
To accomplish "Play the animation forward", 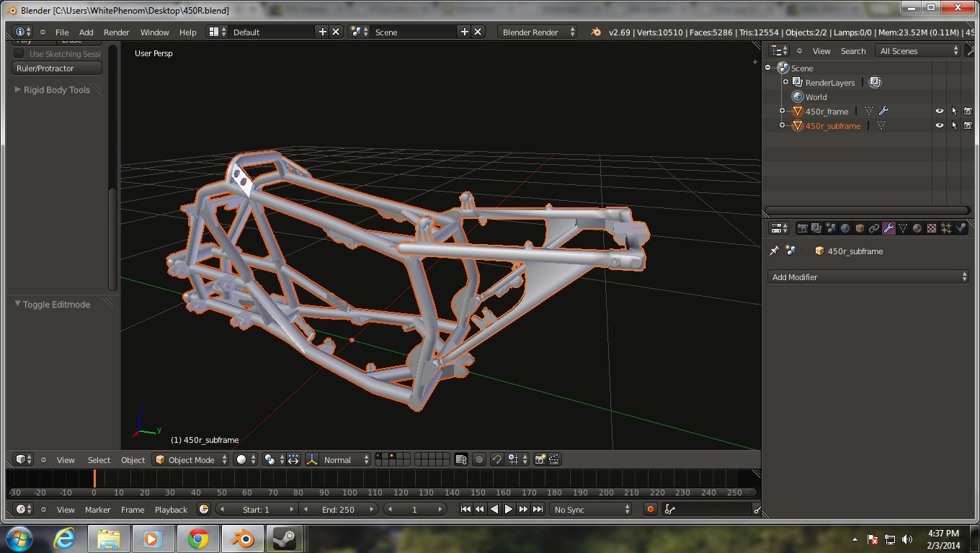I will coord(509,509).
